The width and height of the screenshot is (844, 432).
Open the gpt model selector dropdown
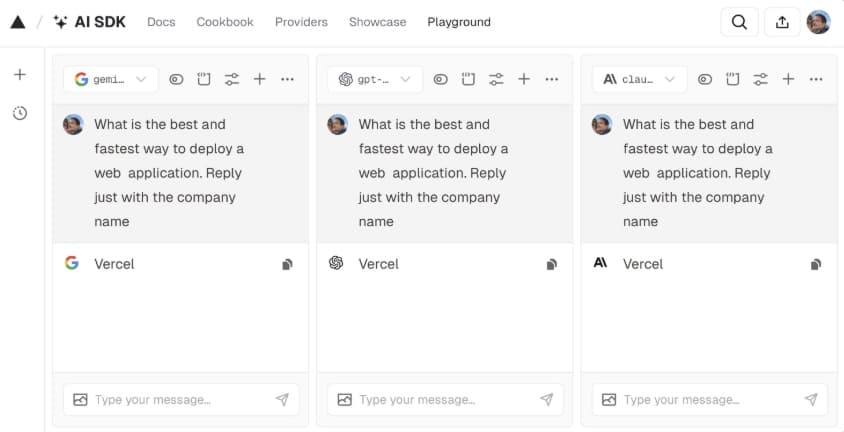tap(375, 80)
